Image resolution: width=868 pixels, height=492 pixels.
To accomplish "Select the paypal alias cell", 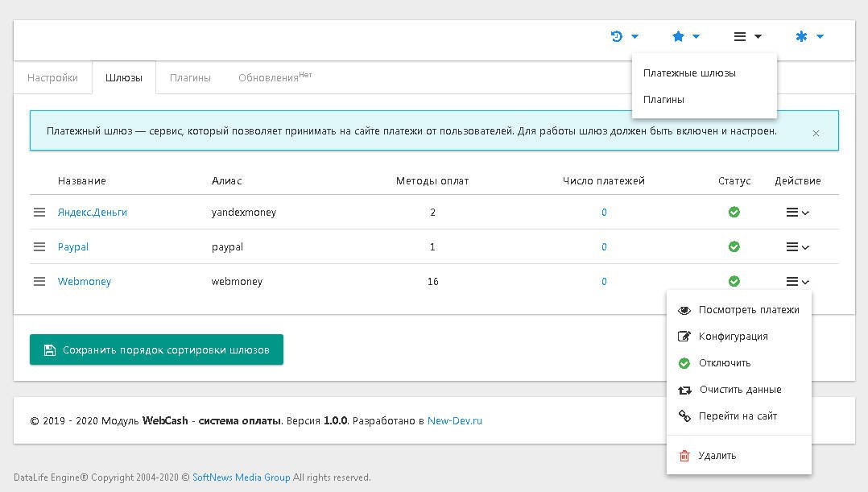I will pyautogui.click(x=227, y=247).
